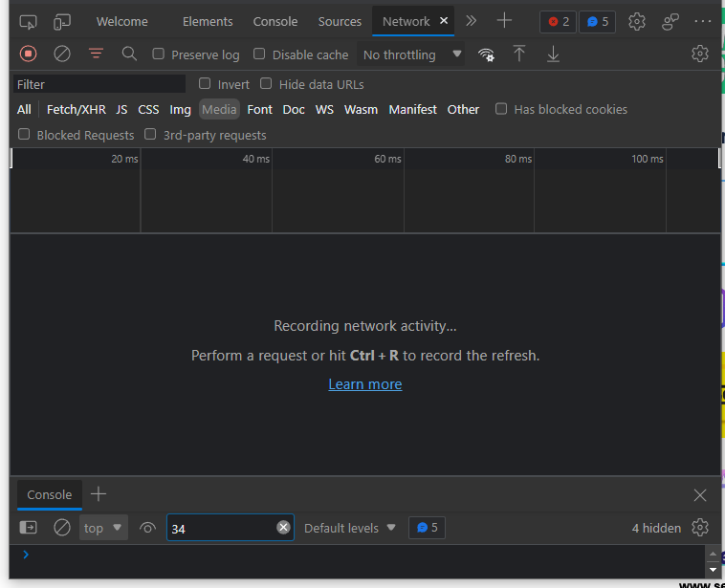Image resolution: width=725 pixels, height=588 pixels.
Task: Check 3rd-party requests
Action: click(x=150, y=134)
